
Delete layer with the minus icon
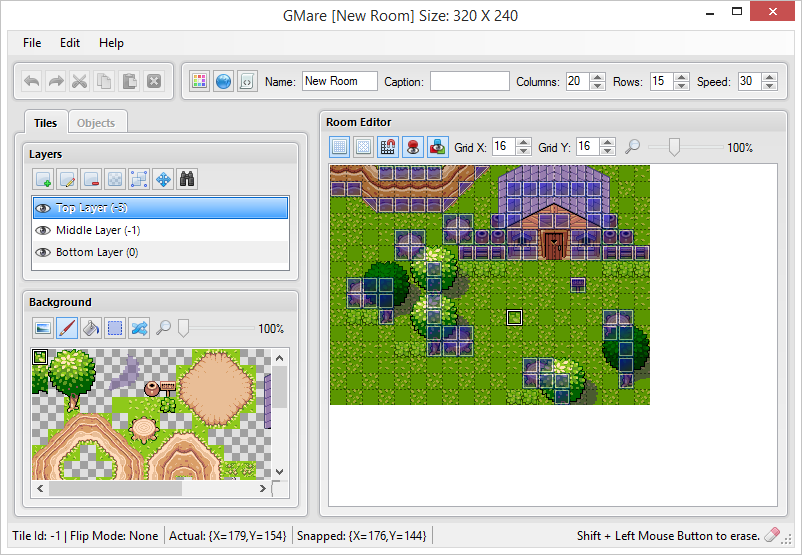[91, 179]
